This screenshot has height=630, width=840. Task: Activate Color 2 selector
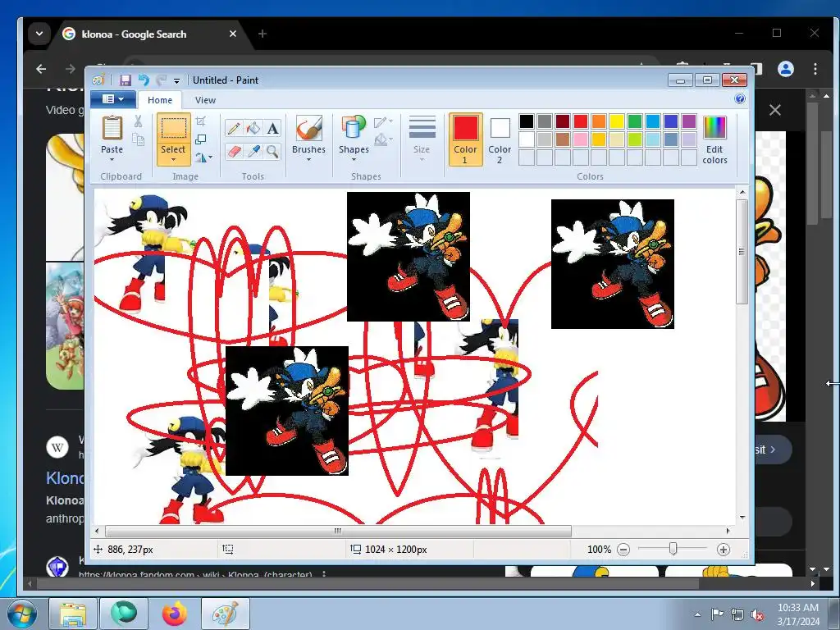tap(500, 139)
